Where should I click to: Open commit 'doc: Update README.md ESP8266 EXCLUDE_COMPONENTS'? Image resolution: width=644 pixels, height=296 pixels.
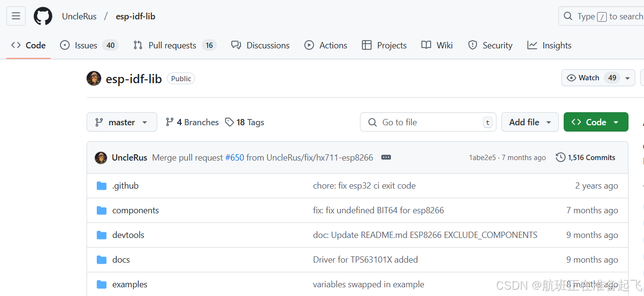click(425, 235)
